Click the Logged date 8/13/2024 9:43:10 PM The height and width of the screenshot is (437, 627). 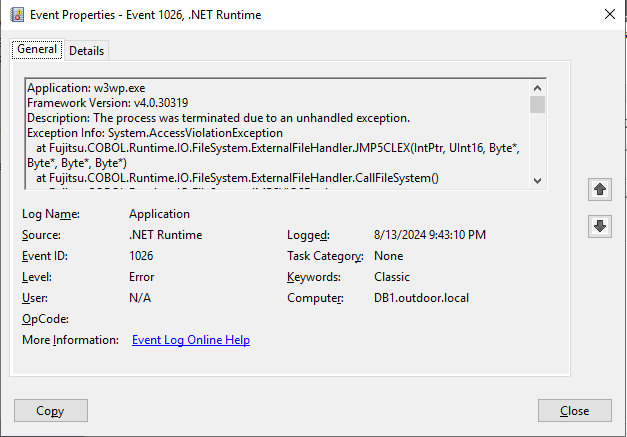tap(430, 235)
